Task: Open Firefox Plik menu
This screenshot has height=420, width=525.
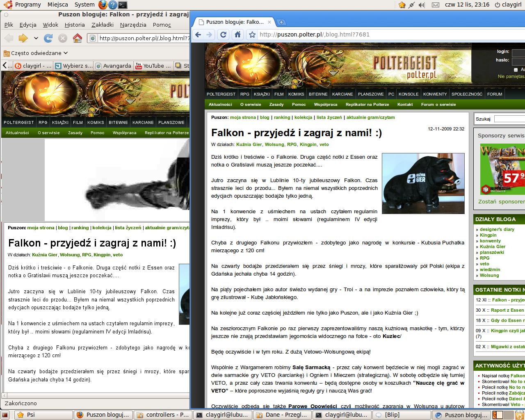Action: [9, 25]
